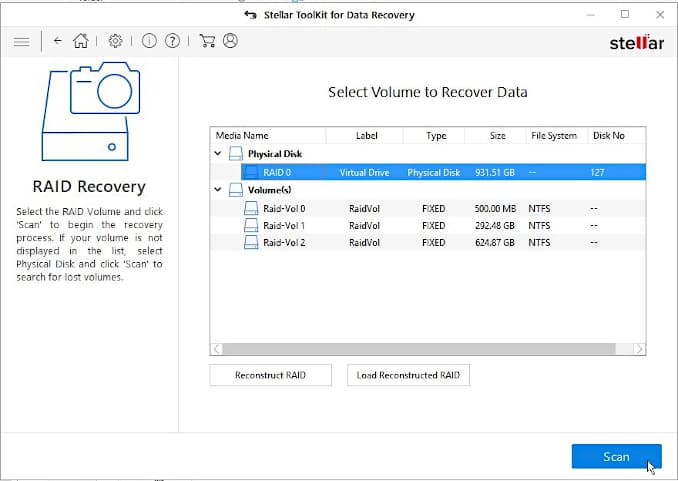Click the 931.51 GB size cell
Image resolution: width=678 pixels, height=481 pixels.
click(495, 173)
